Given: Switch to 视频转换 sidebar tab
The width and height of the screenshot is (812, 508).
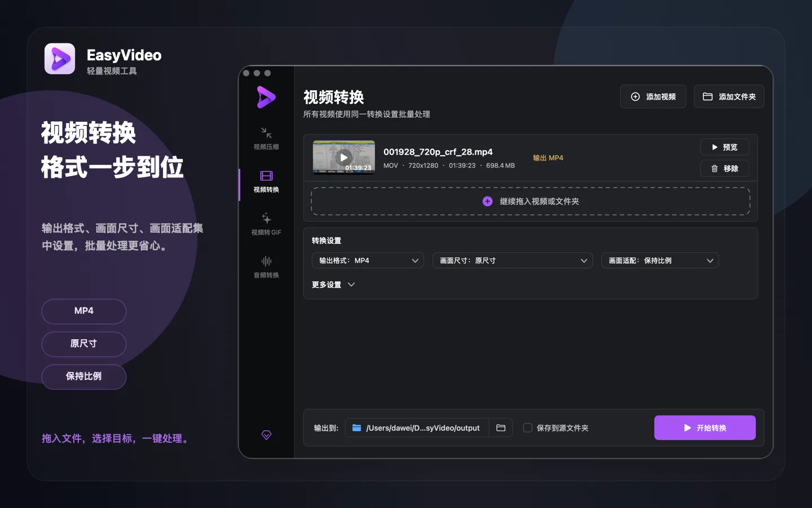Looking at the screenshot, I should pos(266,182).
